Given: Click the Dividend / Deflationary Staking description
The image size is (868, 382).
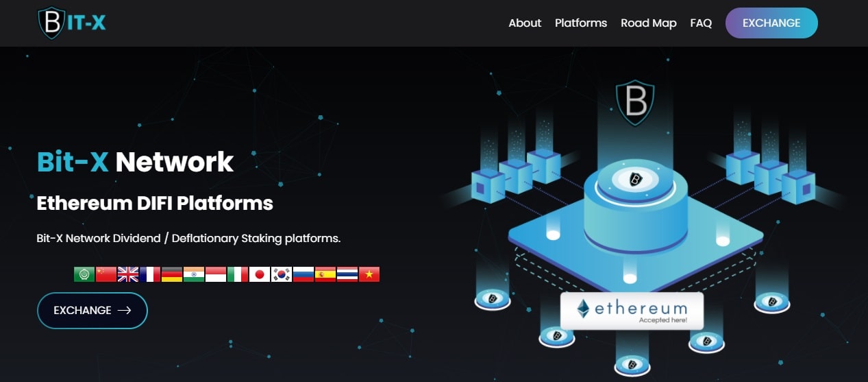Looking at the screenshot, I should 188,239.
